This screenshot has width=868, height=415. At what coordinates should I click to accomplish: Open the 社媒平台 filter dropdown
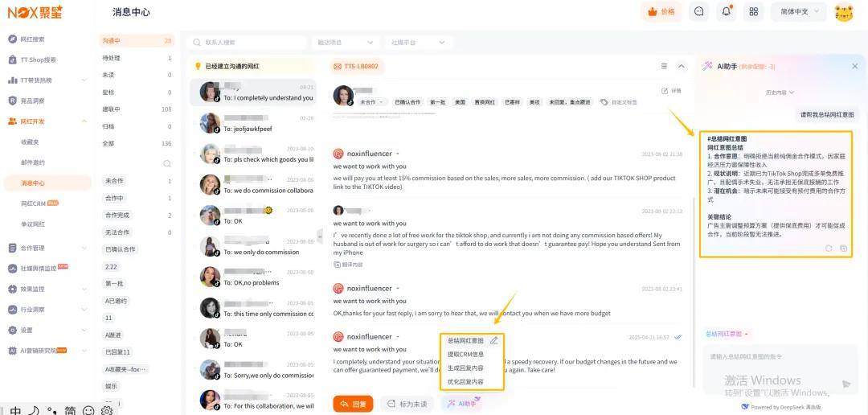pyautogui.click(x=419, y=42)
